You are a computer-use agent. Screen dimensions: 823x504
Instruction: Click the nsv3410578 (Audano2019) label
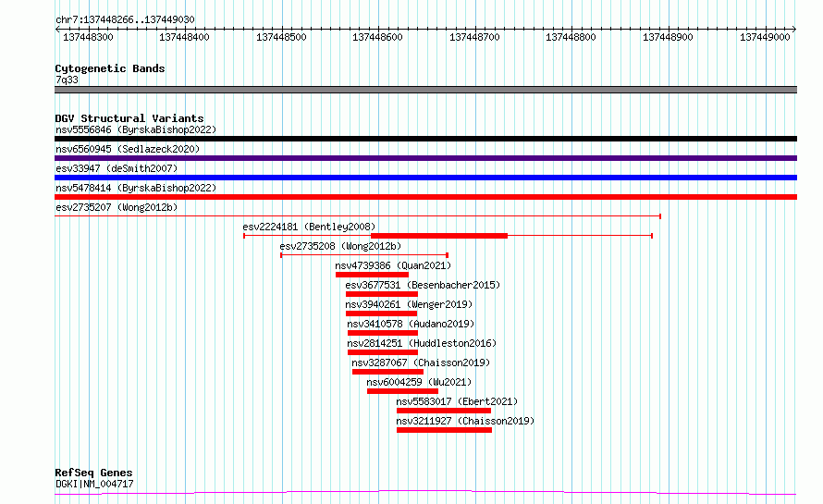click(411, 324)
